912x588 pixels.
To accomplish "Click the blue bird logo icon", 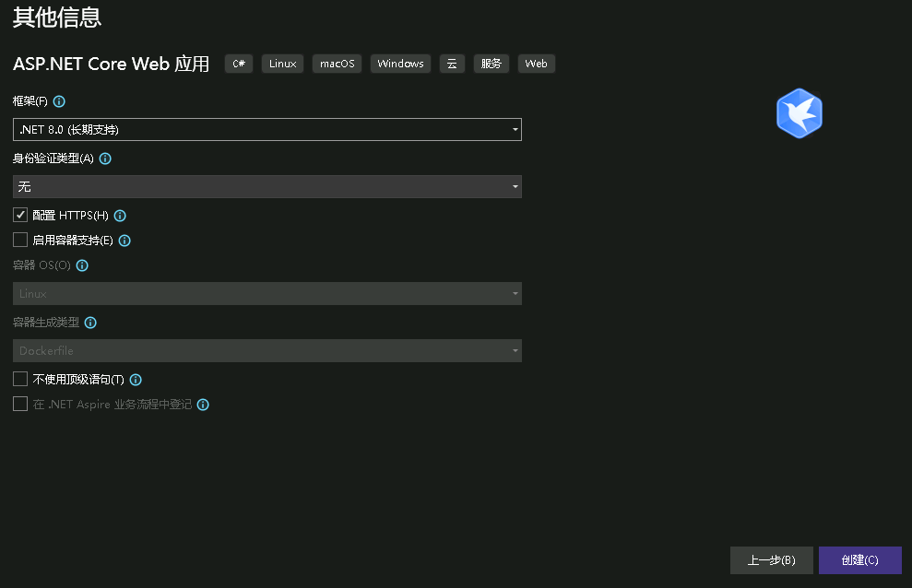I will (799, 113).
